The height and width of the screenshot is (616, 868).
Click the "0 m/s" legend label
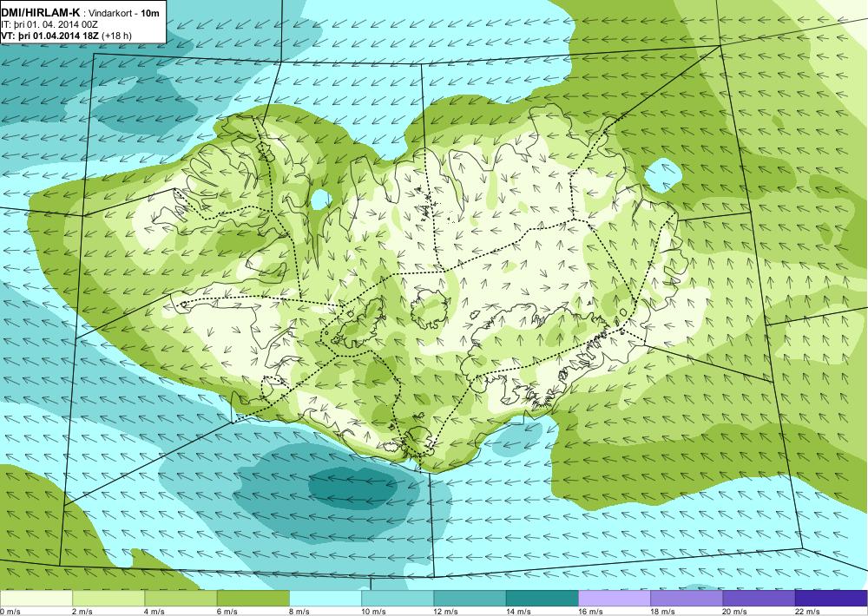click(x=10, y=612)
